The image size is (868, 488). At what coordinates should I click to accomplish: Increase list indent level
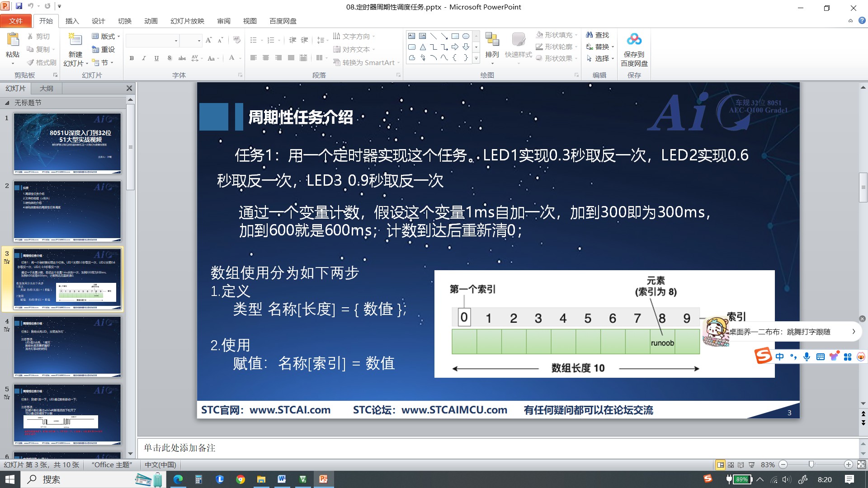[x=305, y=40]
